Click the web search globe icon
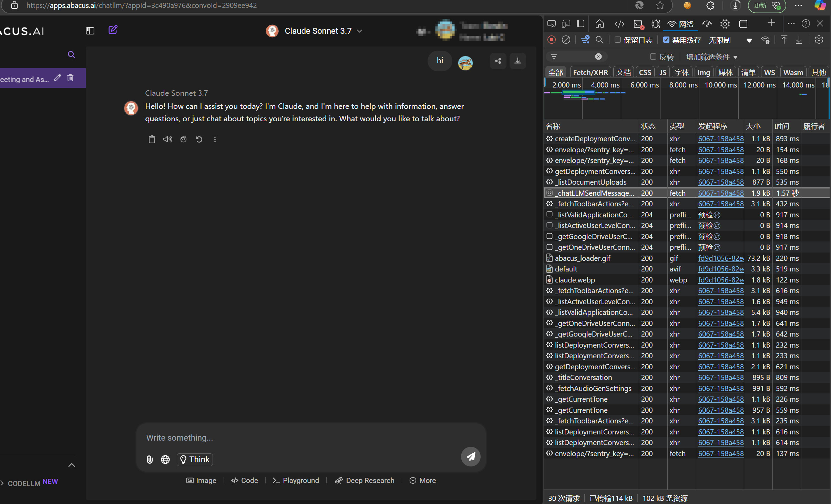This screenshot has width=831, height=504. (165, 459)
